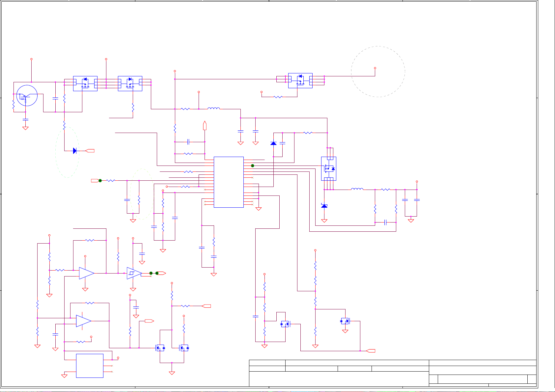Select the boxed MOSFET wired to the dashed-circle terminal

[x=300, y=80]
